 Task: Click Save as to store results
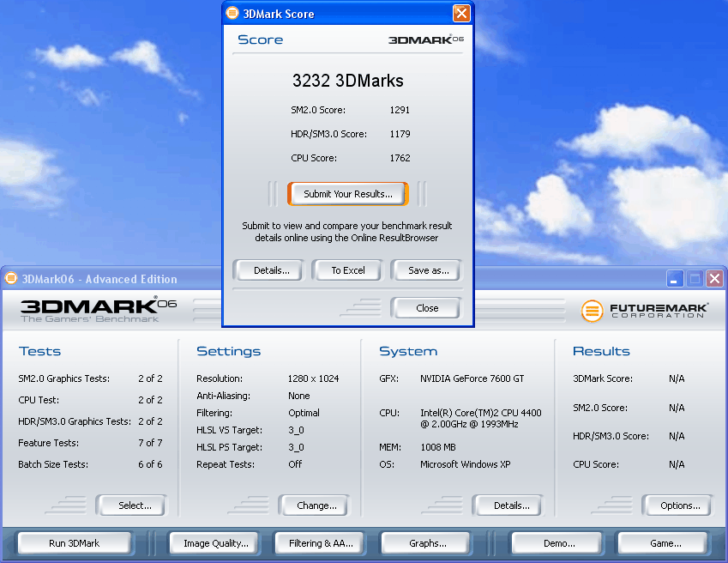click(429, 270)
